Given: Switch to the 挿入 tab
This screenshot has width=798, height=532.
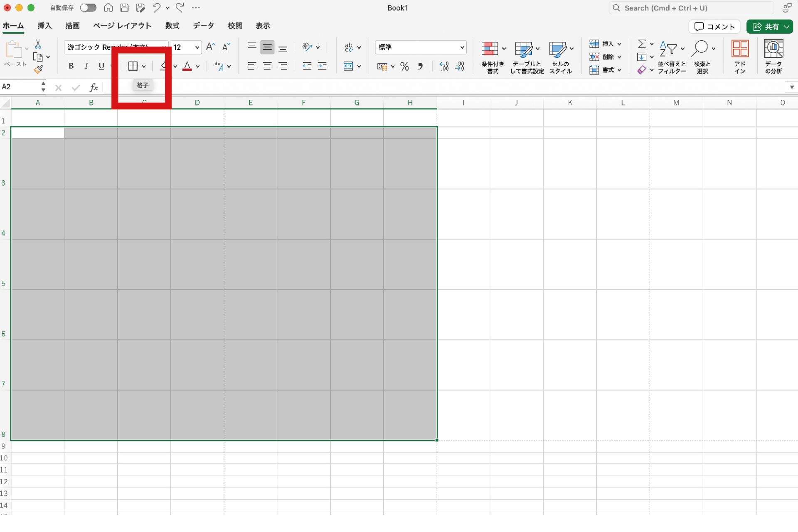Looking at the screenshot, I should pyautogui.click(x=44, y=26).
